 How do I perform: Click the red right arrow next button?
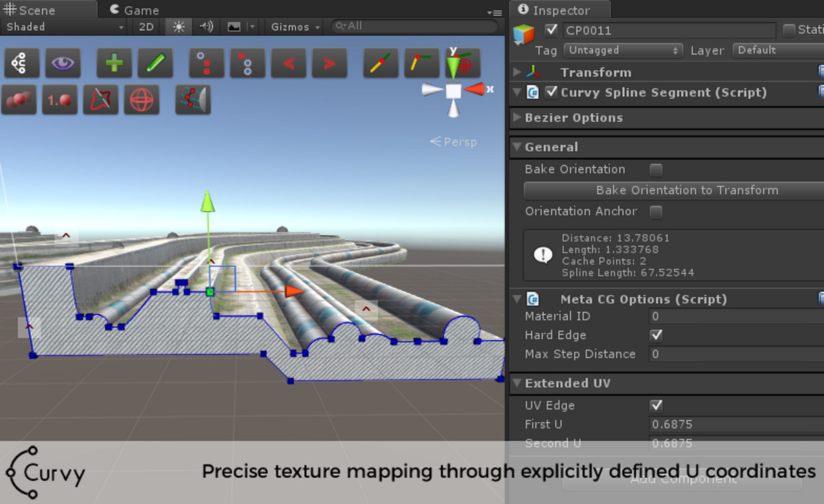pos(330,63)
